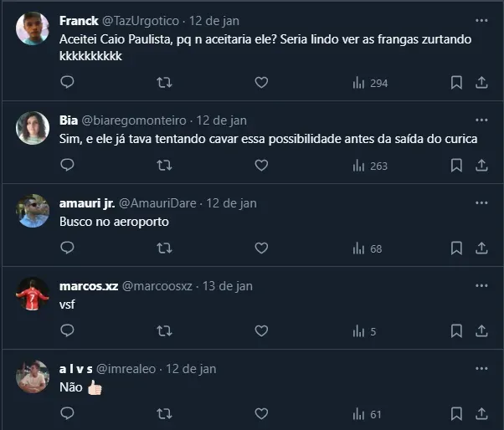Open more options menu on Bia's tweet
Viewport: 504px width, 430px height.
tap(481, 120)
